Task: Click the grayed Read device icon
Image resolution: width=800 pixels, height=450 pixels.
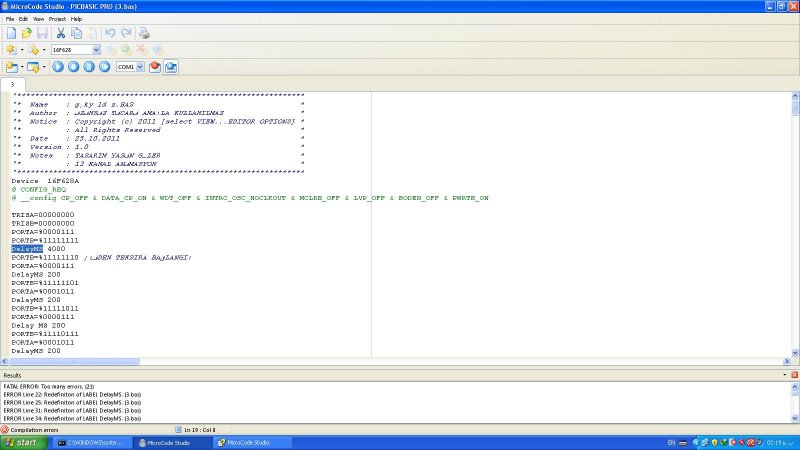Action: (111, 49)
